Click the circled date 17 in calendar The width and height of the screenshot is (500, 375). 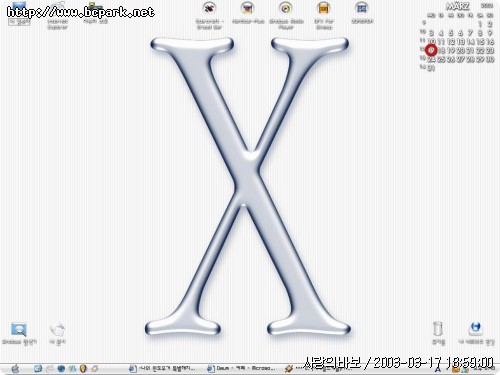tap(432, 50)
